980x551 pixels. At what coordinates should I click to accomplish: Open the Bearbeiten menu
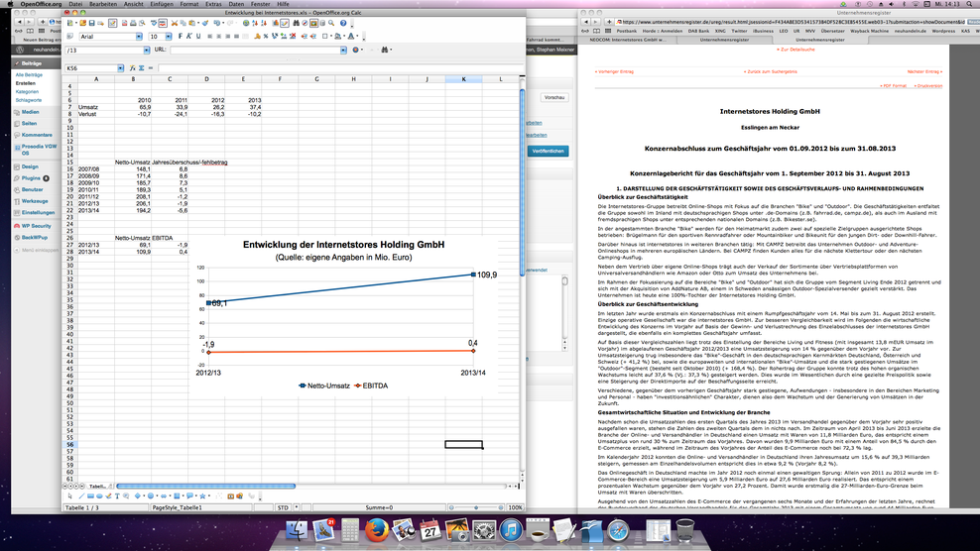click(103, 4)
